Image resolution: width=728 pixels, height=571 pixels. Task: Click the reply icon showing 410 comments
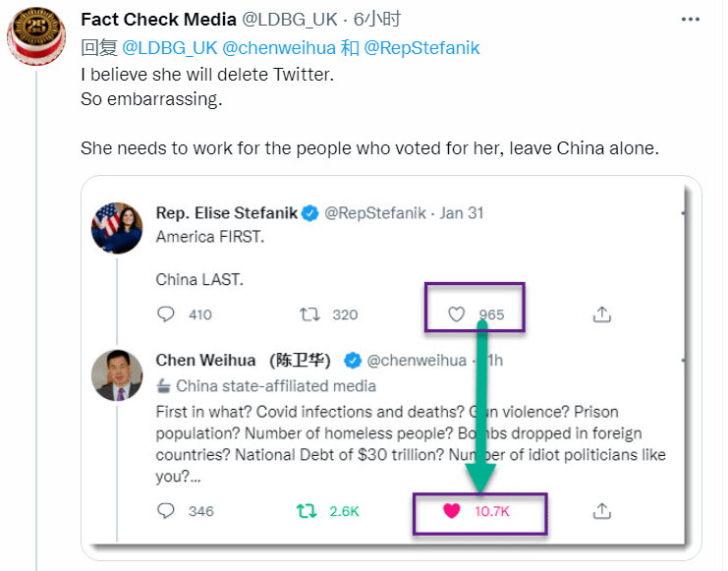coord(166,314)
